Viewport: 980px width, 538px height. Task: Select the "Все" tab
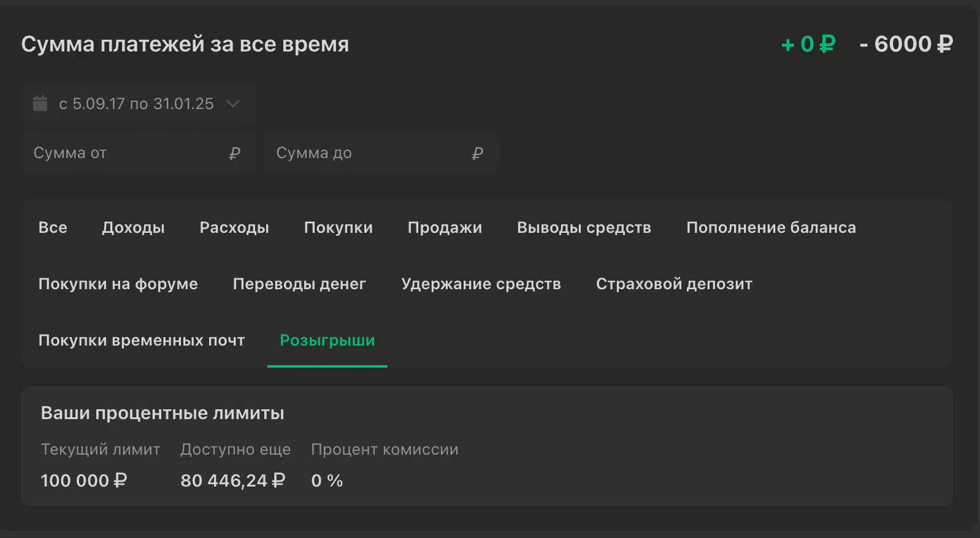click(53, 227)
